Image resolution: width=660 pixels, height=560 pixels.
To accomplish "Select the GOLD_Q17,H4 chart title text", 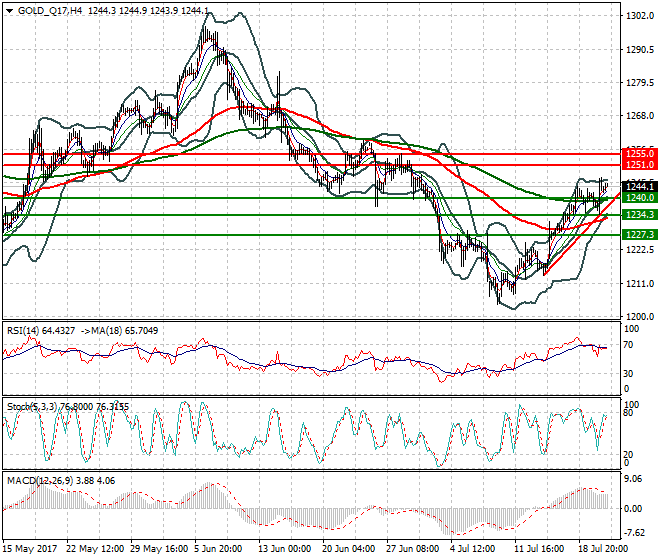I will click(x=50, y=11).
